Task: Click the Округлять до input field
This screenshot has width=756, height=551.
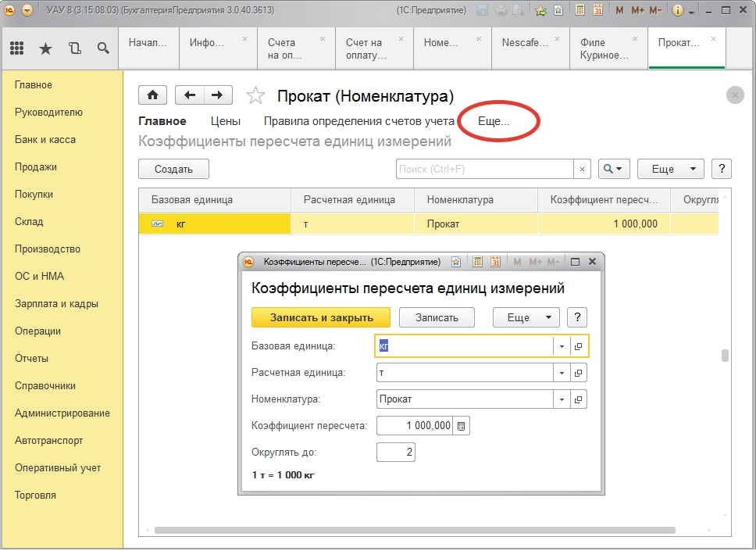Action: pos(395,453)
